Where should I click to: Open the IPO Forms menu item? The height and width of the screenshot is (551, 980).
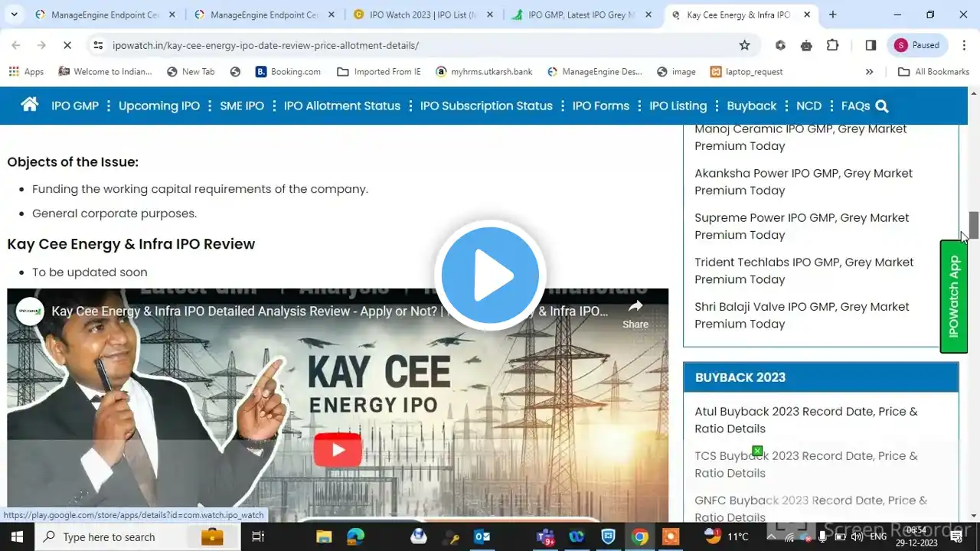click(x=601, y=106)
